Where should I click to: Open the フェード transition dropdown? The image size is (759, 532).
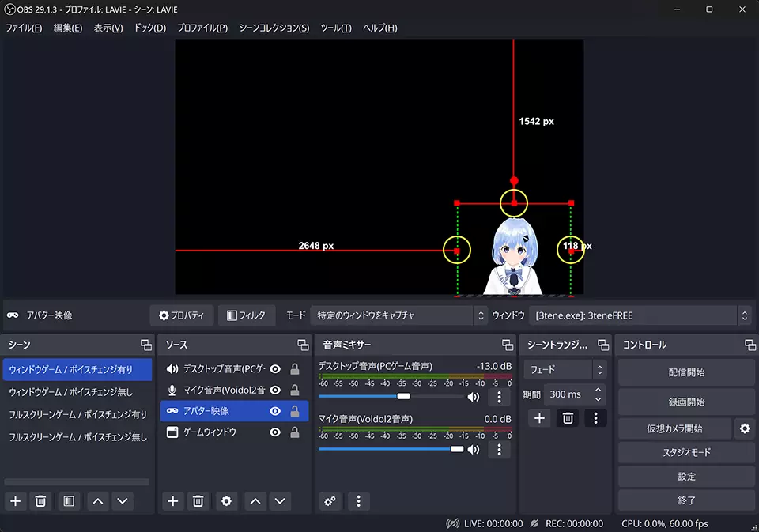(x=565, y=369)
